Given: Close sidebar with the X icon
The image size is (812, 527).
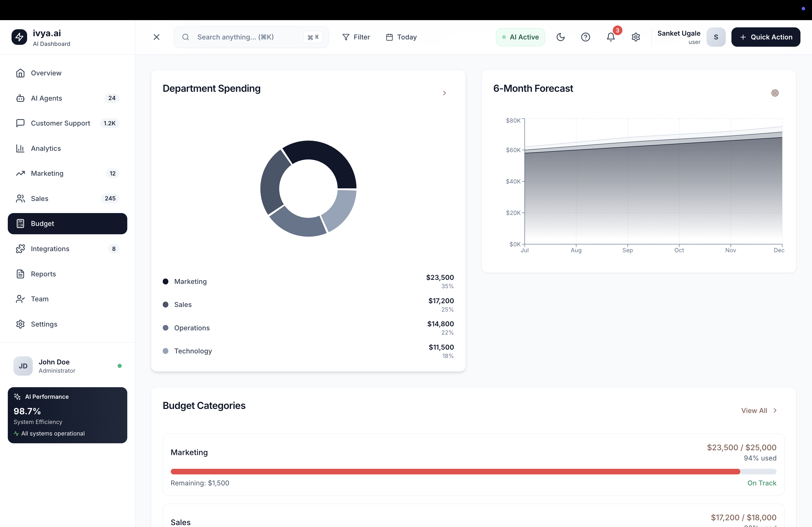Looking at the screenshot, I should click(157, 37).
